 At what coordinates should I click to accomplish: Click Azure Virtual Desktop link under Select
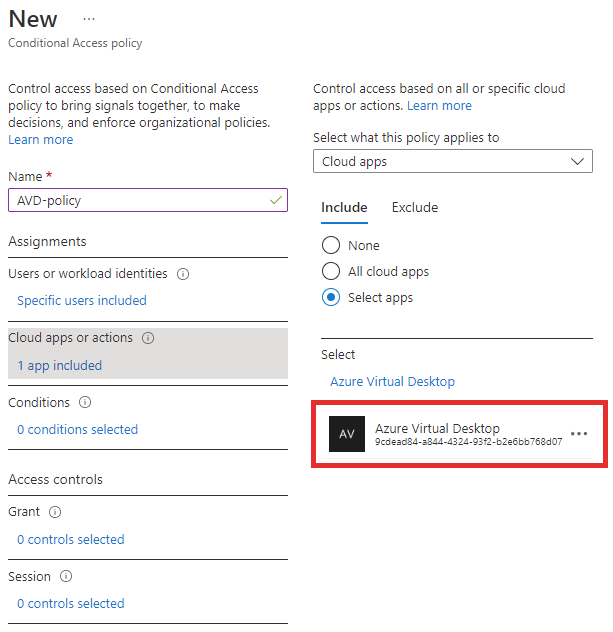pos(393,382)
